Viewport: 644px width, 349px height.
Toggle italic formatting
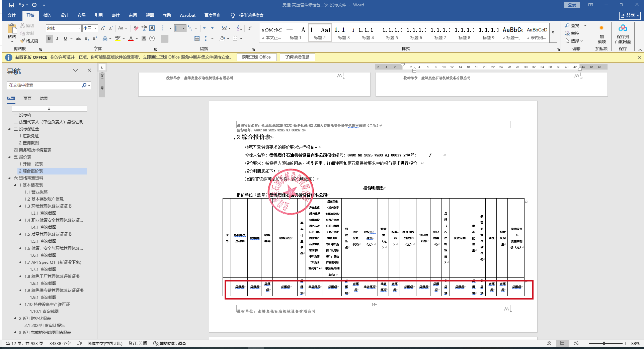click(57, 38)
